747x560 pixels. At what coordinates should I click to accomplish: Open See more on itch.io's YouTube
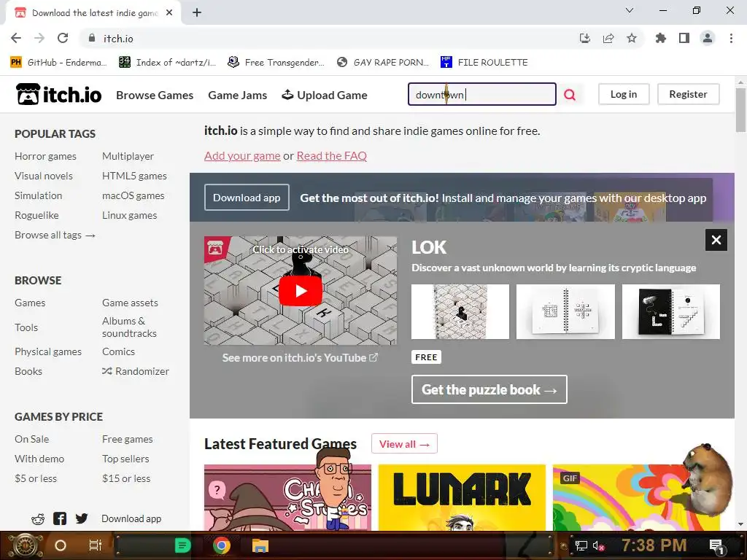[x=300, y=357]
